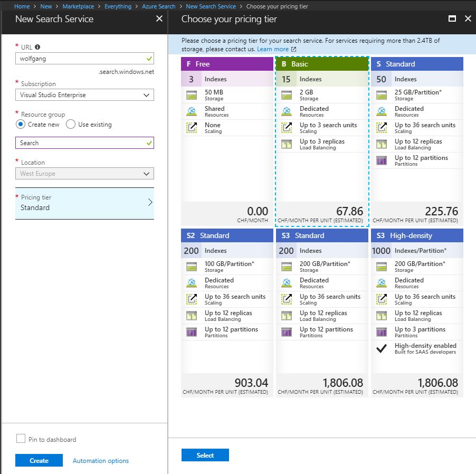476x474 pixels.
Task: Expand the Pricing tier selector
Action: click(x=84, y=203)
